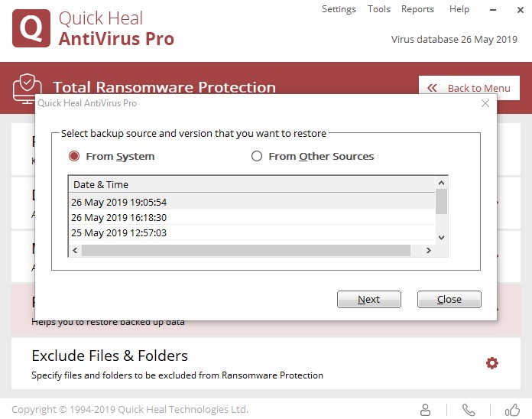Image resolution: width=532 pixels, height=419 pixels.
Task: Click the Back to Menu button
Action: click(469, 88)
